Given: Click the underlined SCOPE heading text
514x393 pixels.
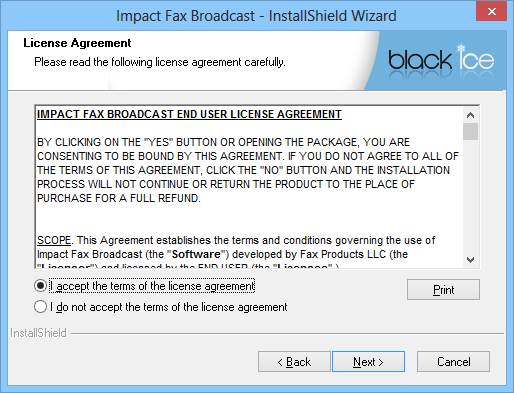Looking at the screenshot, I should [x=54, y=240].
